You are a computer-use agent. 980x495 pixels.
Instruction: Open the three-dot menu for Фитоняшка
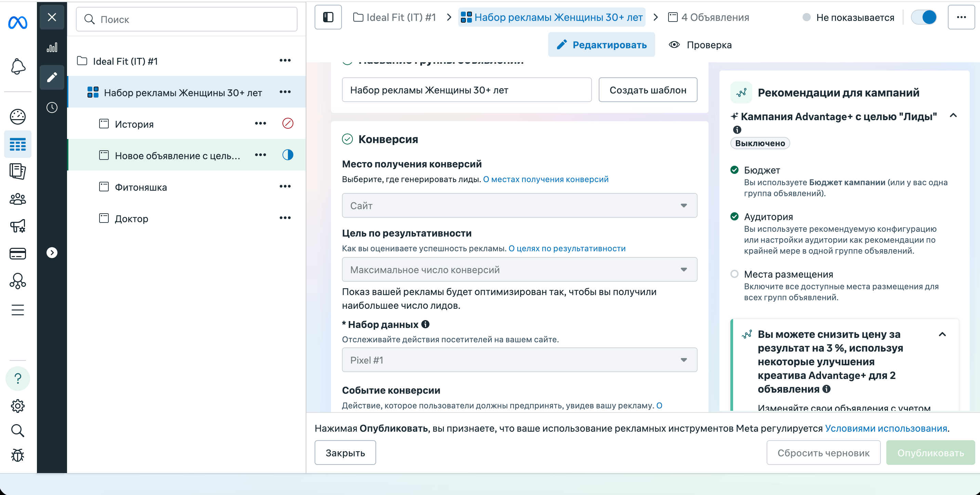(285, 186)
